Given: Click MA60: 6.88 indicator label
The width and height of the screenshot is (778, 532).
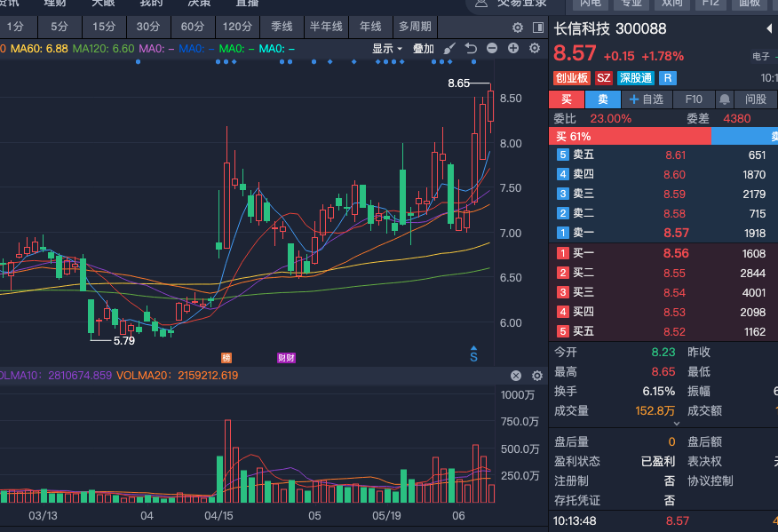Looking at the screenshot, I should 39,49.
